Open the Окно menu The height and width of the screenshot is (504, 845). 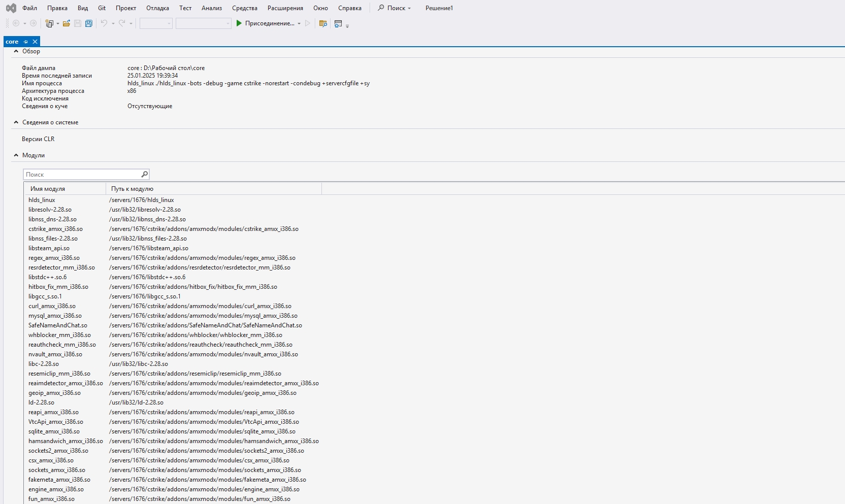(320, 8)
